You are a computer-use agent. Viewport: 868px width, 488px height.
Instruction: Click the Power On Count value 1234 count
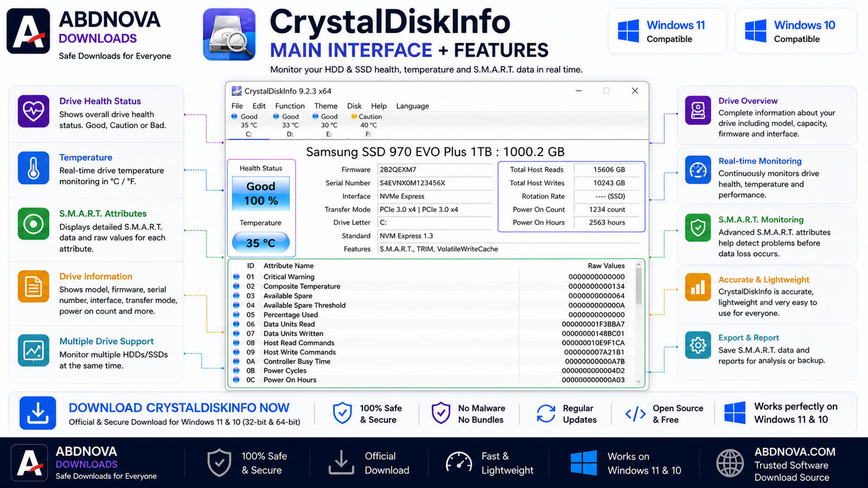coord(608,209)
